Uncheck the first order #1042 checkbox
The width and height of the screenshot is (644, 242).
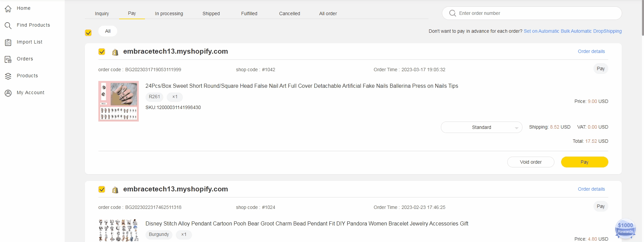coord(102,52)
